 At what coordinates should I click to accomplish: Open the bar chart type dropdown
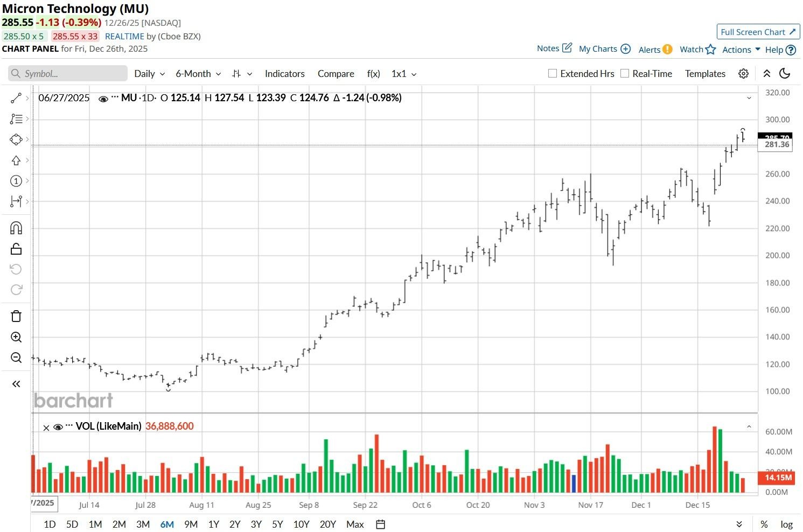[242, 74]
